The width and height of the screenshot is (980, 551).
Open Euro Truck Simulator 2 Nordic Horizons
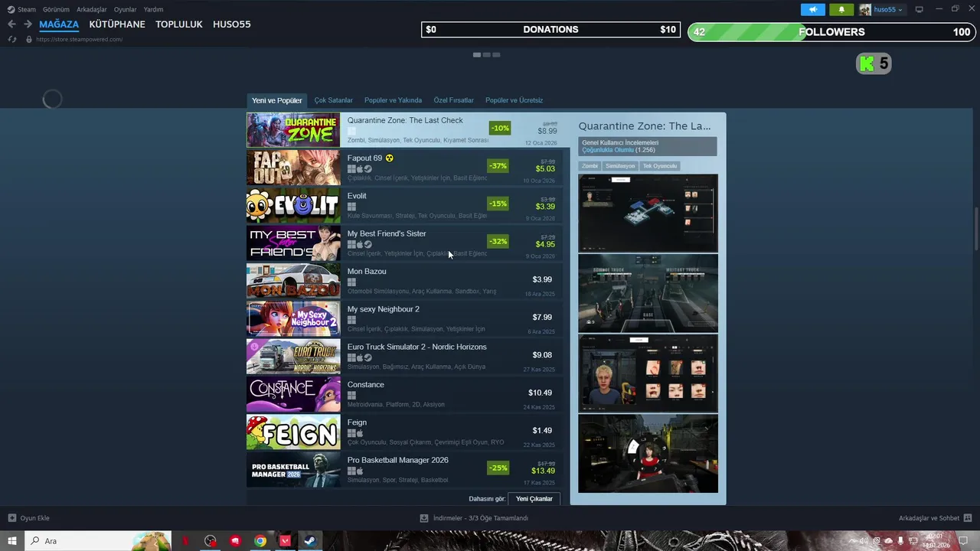pyautogui.click(x=404, y=357)
